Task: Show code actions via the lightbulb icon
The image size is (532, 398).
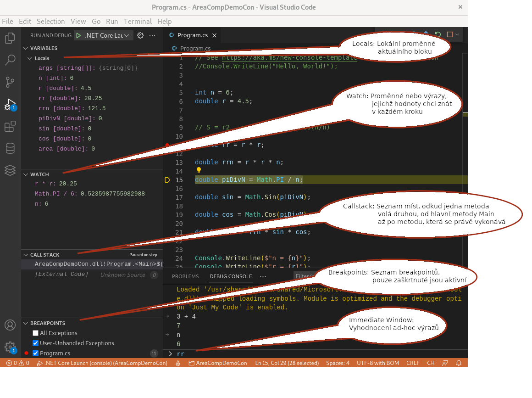Action: pyautogui.click(x=199, y=170)
